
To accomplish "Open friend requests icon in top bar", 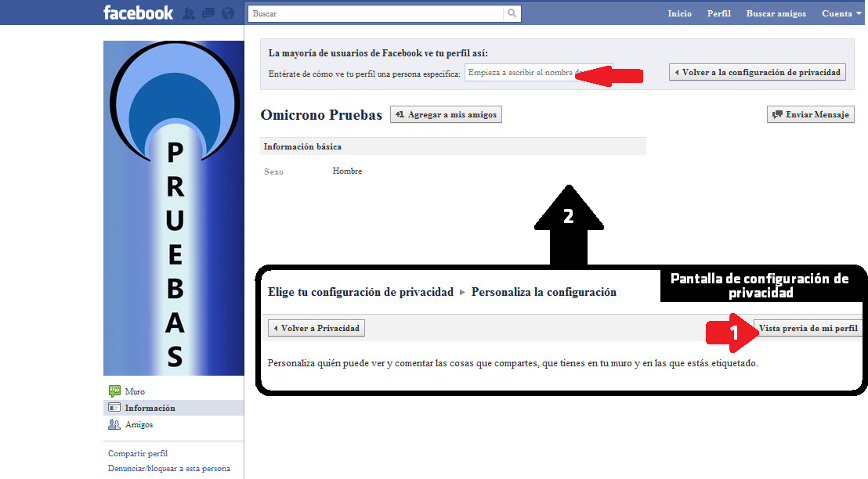I will 189,13.
